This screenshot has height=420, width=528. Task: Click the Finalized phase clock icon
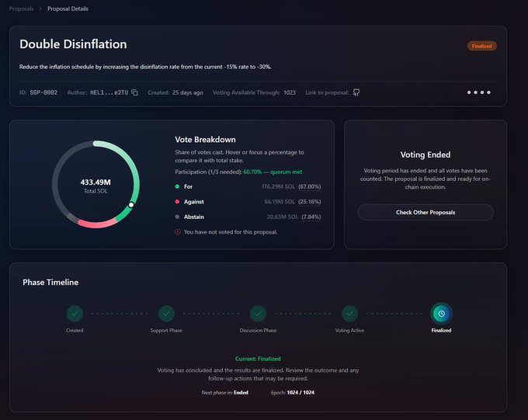click(x=442, y=314)
